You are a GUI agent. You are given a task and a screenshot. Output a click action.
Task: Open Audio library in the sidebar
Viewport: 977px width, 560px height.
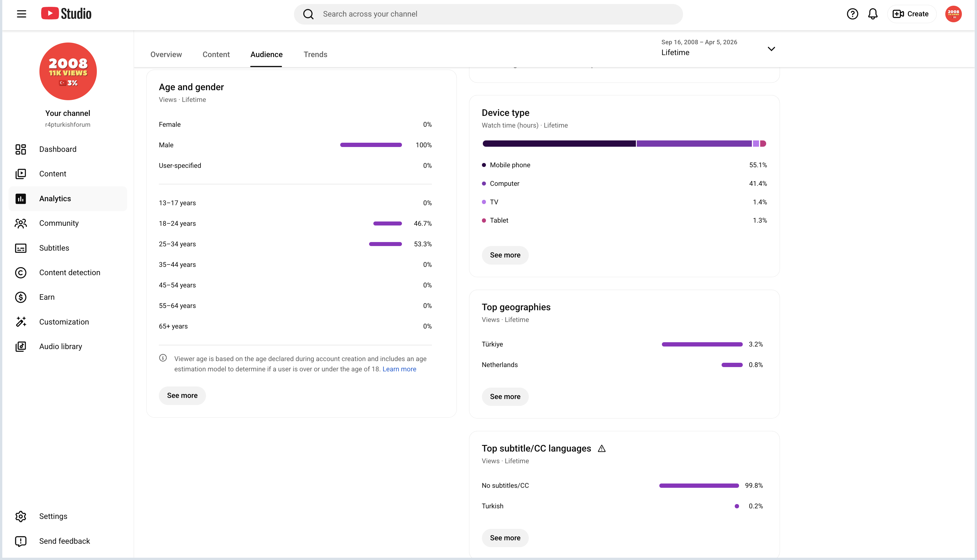(x=68, y=347)
